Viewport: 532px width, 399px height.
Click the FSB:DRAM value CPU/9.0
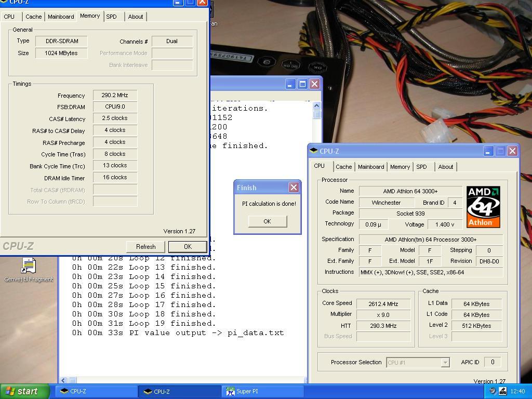click(115, 107)
